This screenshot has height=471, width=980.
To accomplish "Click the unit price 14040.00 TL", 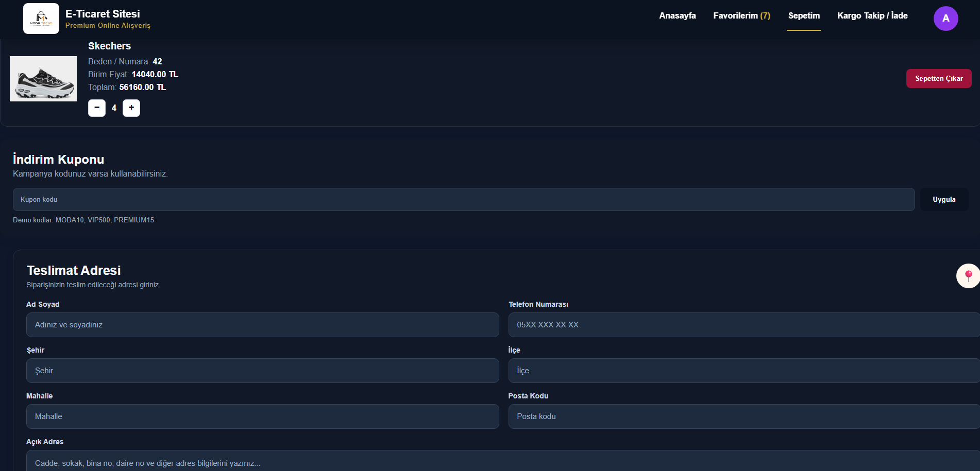I will click(155, 74).
